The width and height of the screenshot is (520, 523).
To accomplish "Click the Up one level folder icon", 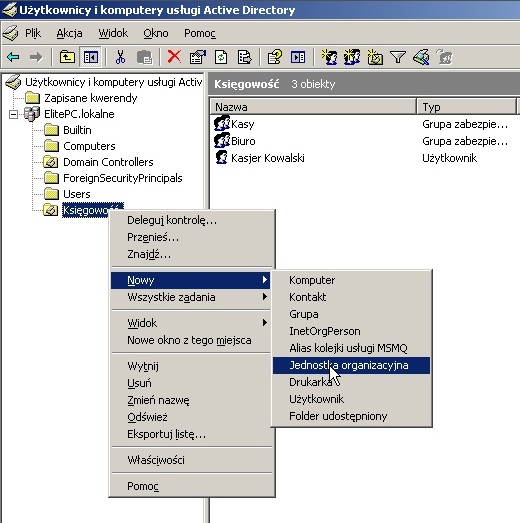I will point(67,57).
